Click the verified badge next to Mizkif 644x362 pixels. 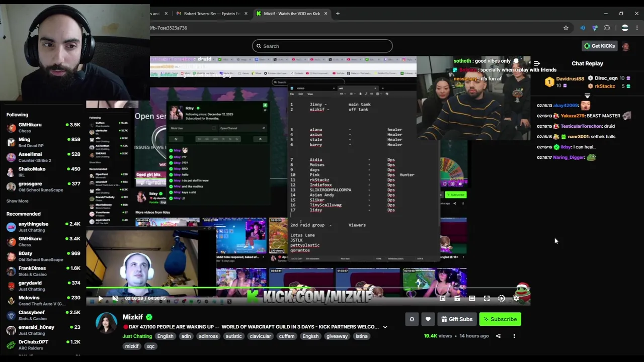149,317
